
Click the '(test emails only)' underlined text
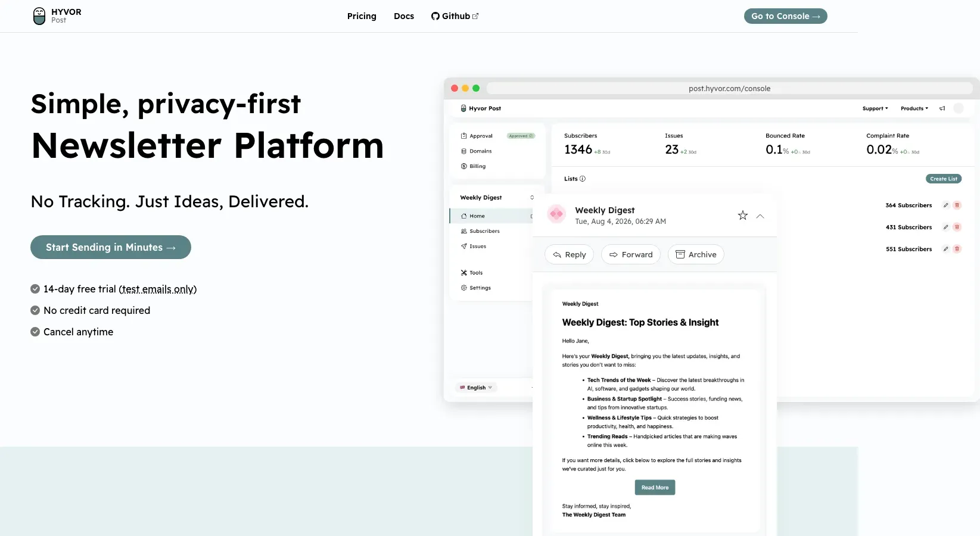[x=158, y=289]
